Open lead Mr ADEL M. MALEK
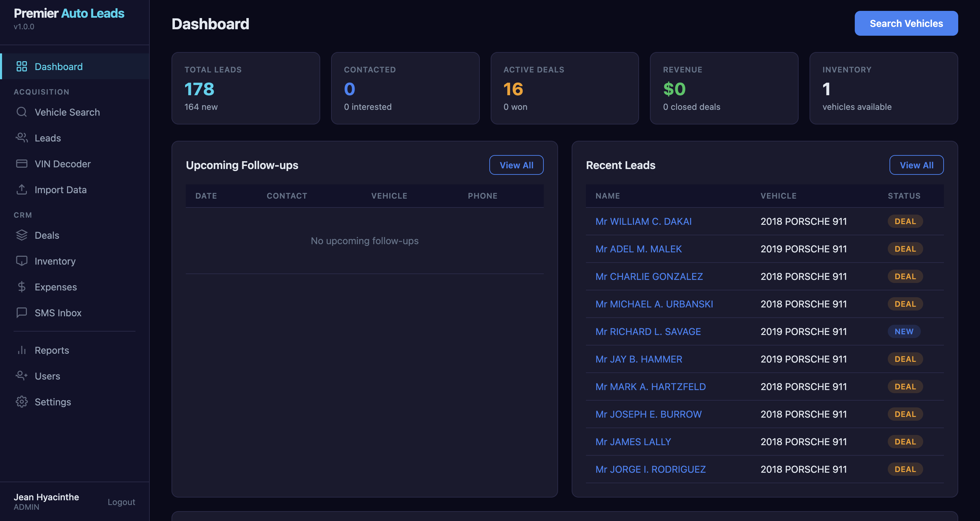The width and height of the screenshot is (980, 521). coord(638,249)
